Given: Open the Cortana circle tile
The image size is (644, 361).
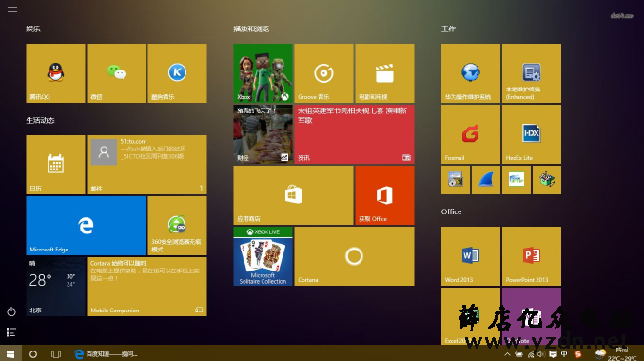Looking at the screenshot, I should pyautogui.click(x=354, y=255).
